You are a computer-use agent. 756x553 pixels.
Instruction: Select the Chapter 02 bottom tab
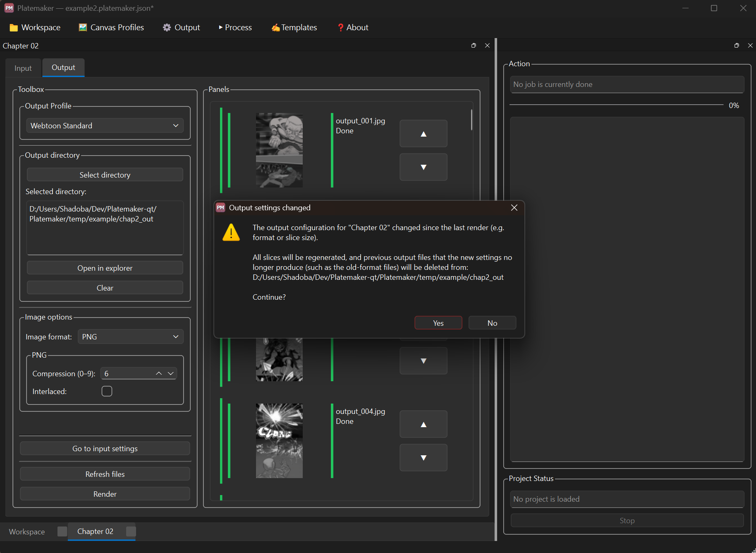pos(95,531)
